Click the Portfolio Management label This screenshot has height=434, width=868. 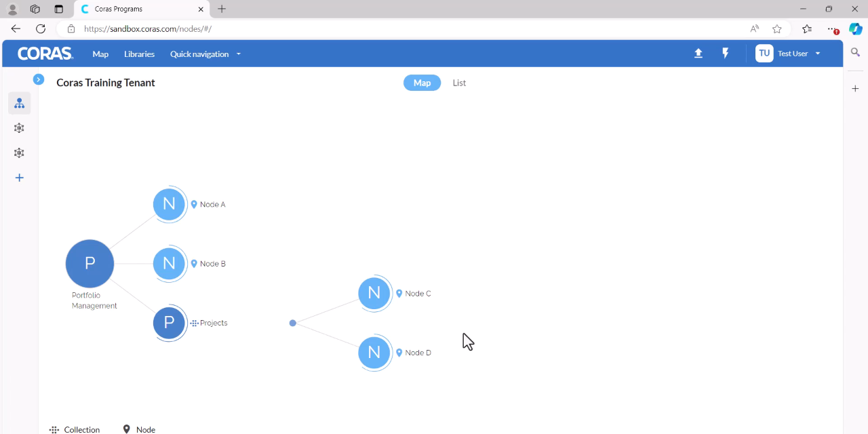coord(94,300)
